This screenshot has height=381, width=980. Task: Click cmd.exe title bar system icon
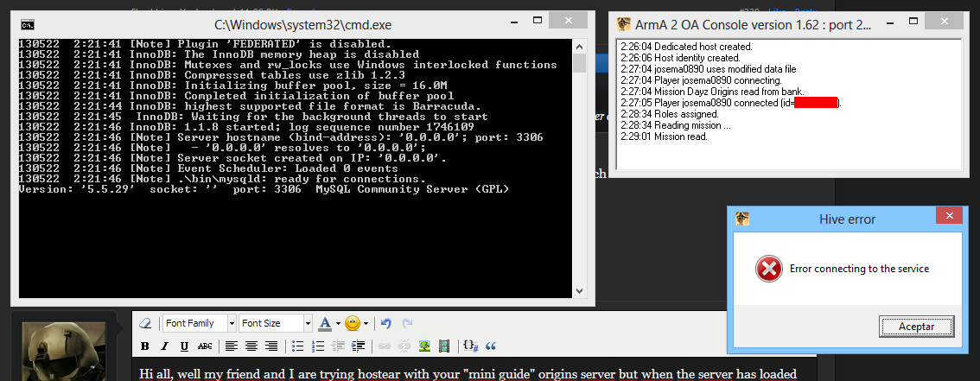click(x=28, y=25)
